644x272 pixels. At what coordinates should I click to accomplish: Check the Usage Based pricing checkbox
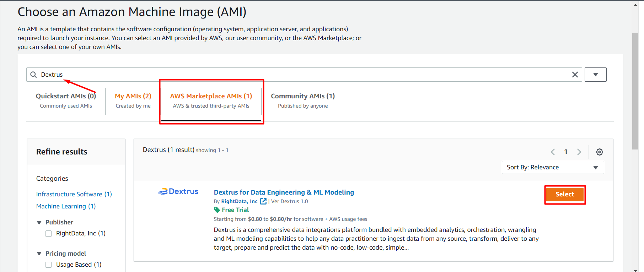49,265
